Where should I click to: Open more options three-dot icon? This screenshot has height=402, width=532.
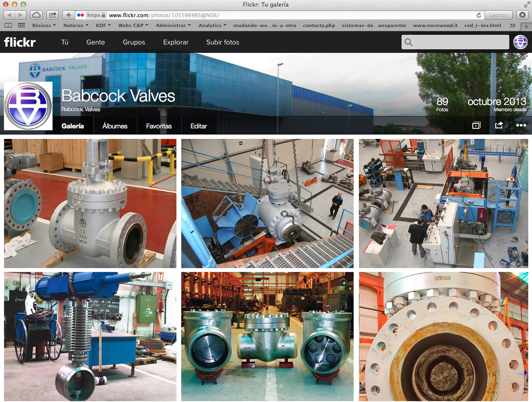(x=521, y=125)
